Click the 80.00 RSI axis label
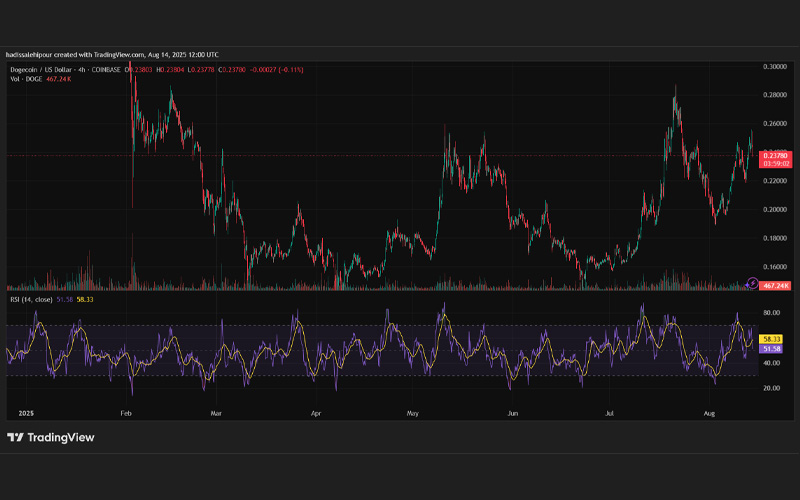The height and width of the screenshot is (500, 800). [x=771, y=313]
